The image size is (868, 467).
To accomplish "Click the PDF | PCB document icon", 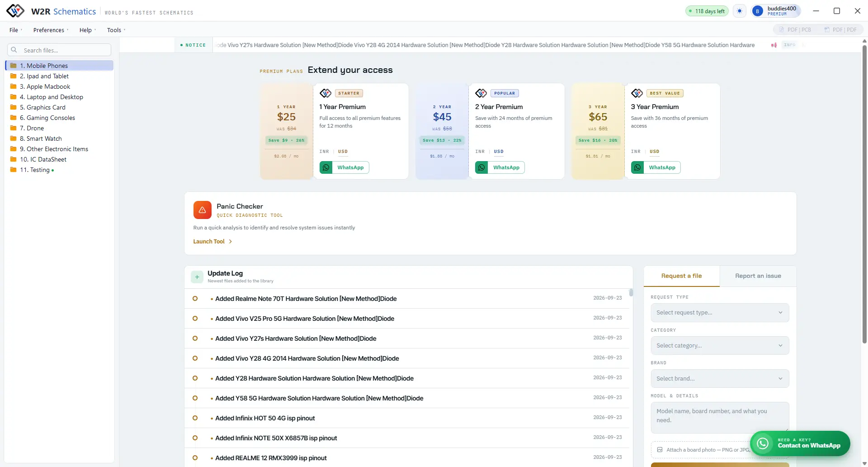I will point(781,30).
